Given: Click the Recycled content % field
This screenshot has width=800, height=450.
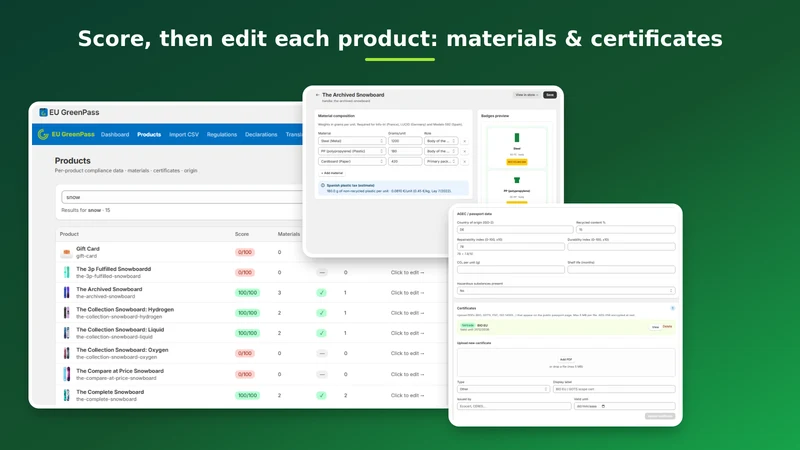Looking at the screenshot, I should 626,230.
